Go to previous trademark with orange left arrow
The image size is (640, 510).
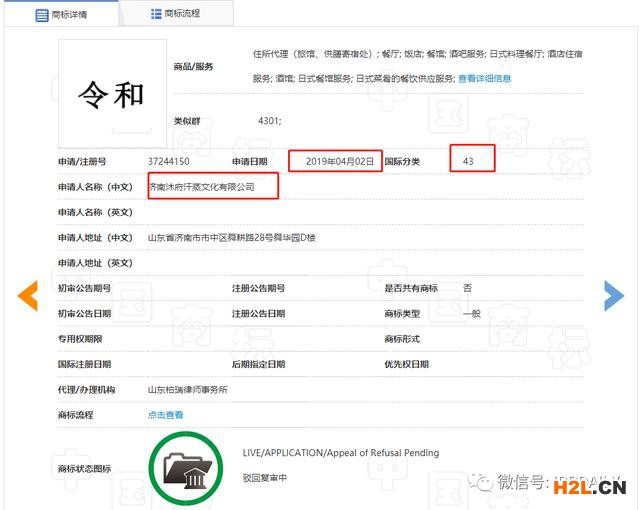(x=28, y=295)
